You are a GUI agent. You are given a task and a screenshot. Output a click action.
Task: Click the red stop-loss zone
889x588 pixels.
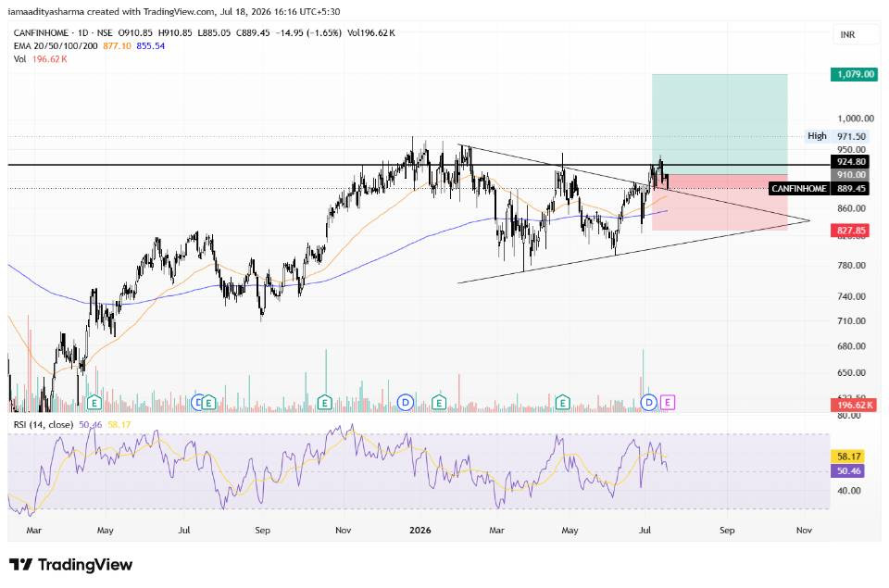(x=720, y=203)
